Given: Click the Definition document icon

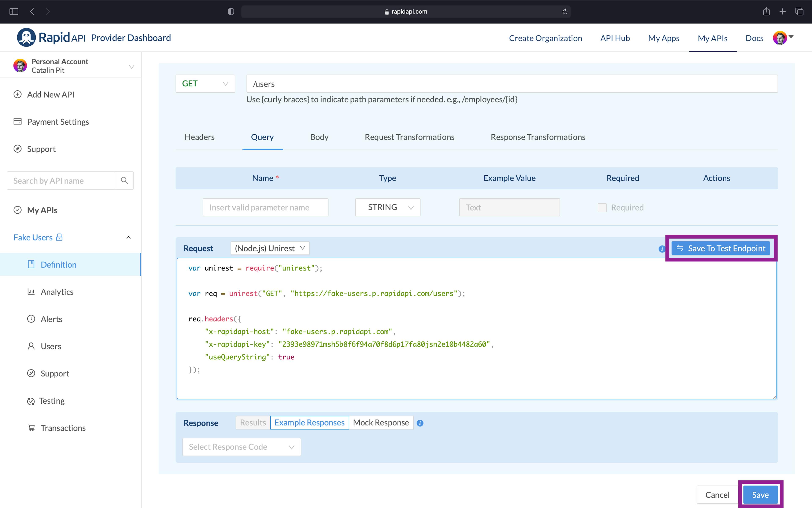Looking at the screenshot, I should pyautogui.click(x=31, y=264).
